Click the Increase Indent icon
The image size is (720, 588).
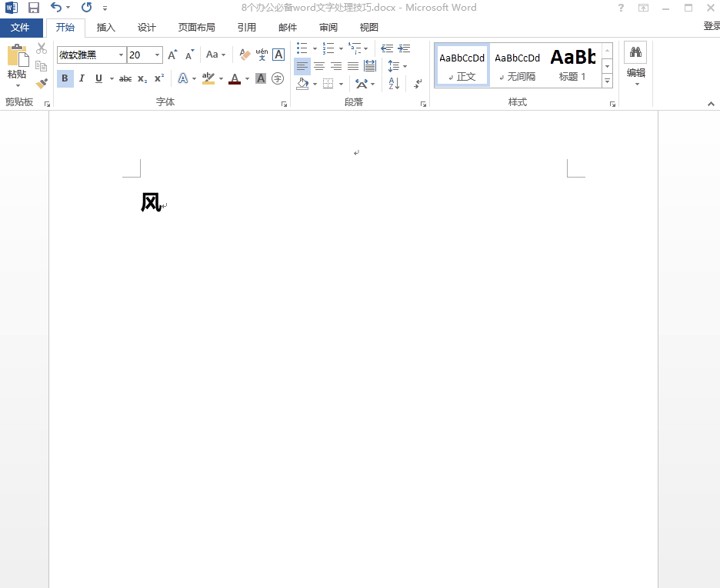click(x=404, y=48)
